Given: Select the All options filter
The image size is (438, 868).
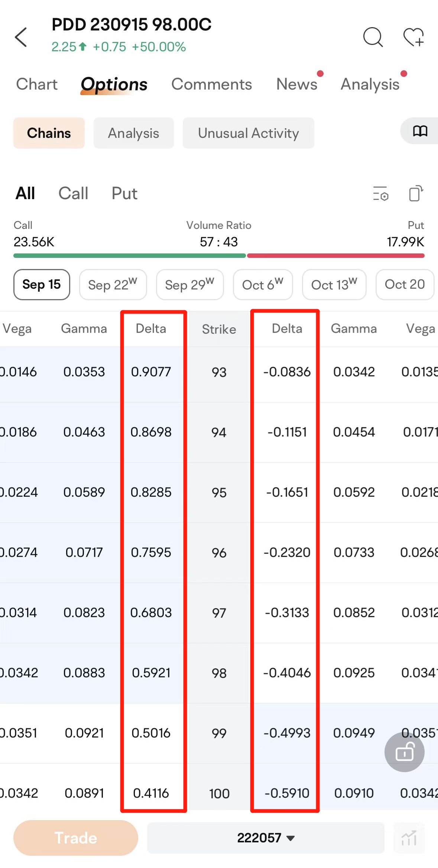Looking at the screenshot, I should pyautogui.click(x=25, y=194).
